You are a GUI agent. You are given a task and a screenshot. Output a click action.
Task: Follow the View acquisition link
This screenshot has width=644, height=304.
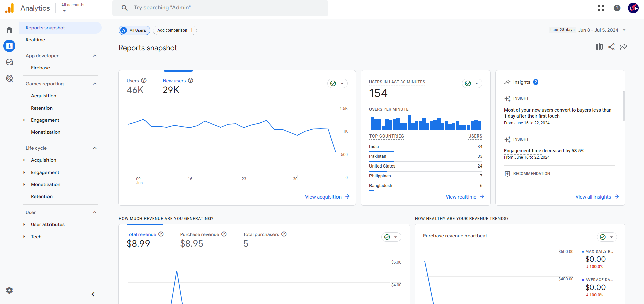(327, 197)
